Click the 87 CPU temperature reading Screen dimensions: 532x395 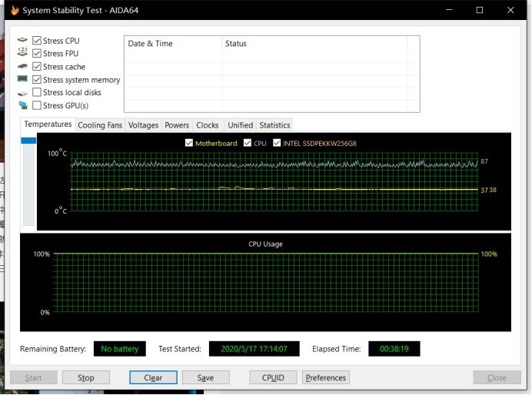[484, 161]
